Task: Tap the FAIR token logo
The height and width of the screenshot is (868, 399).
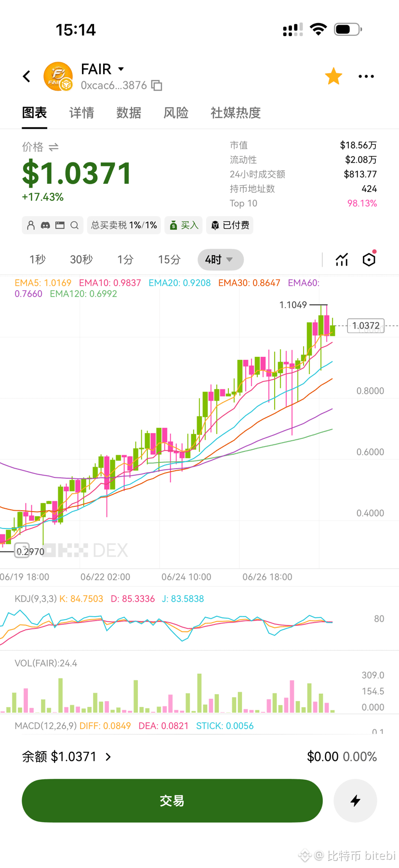Action: pos(58,76)
